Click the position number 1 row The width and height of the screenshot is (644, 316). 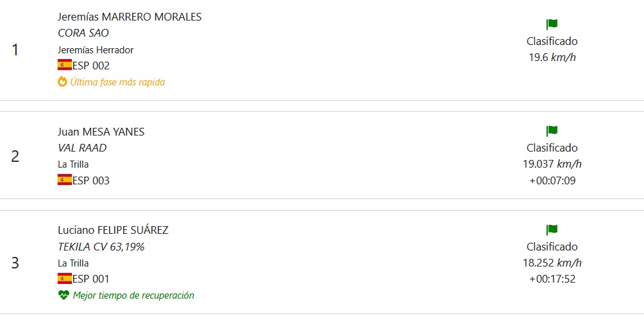pyautogui.click(x=15, y=49)
